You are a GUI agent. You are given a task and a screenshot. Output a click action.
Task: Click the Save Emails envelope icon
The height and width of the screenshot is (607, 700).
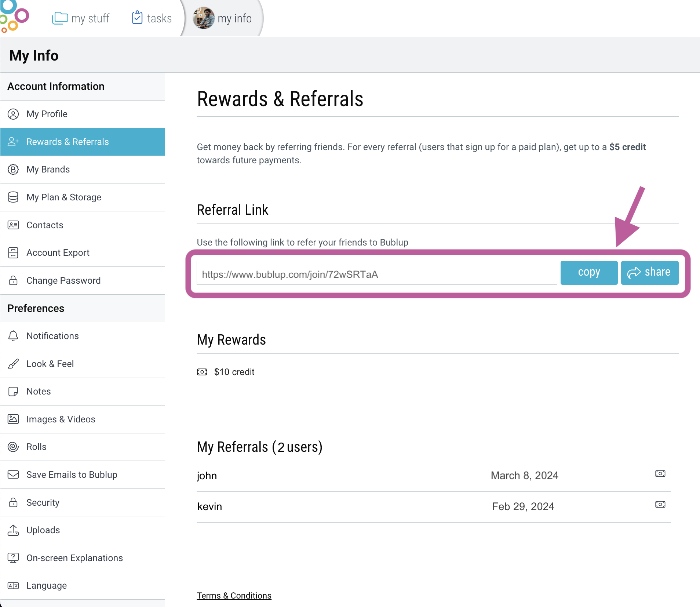coord(13,475)
